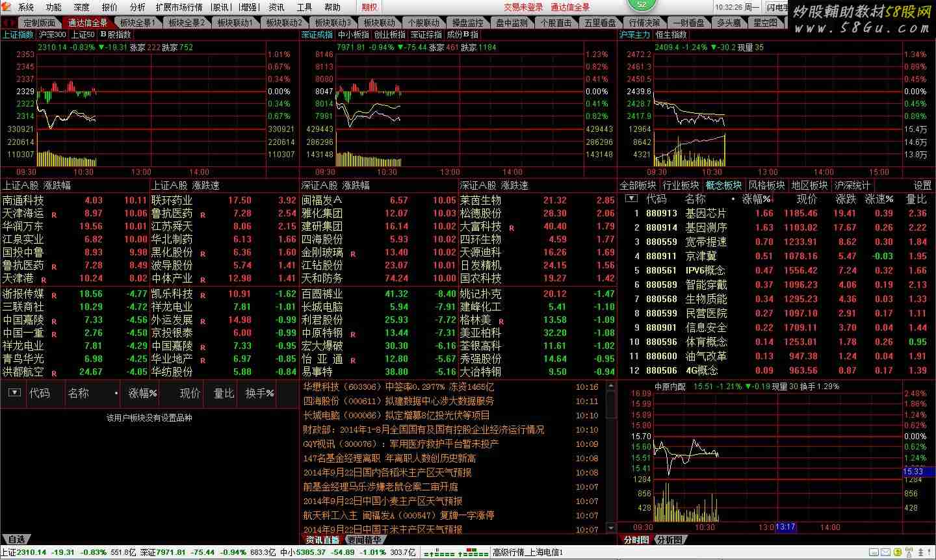Select the 创业板指 index tab

point(390,34)
